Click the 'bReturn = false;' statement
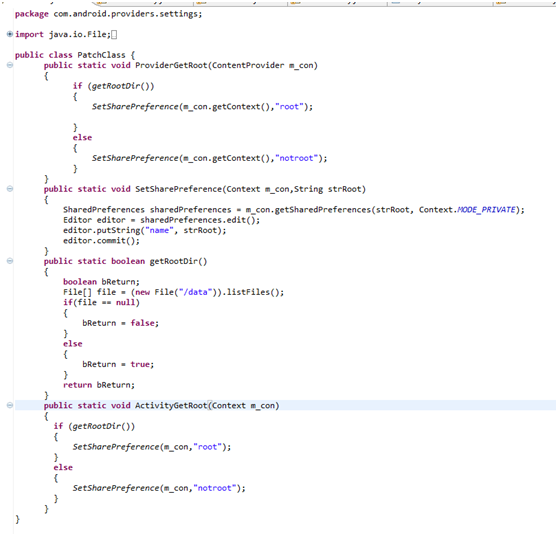The image size is (558, 536). click(x=121, y=323)
